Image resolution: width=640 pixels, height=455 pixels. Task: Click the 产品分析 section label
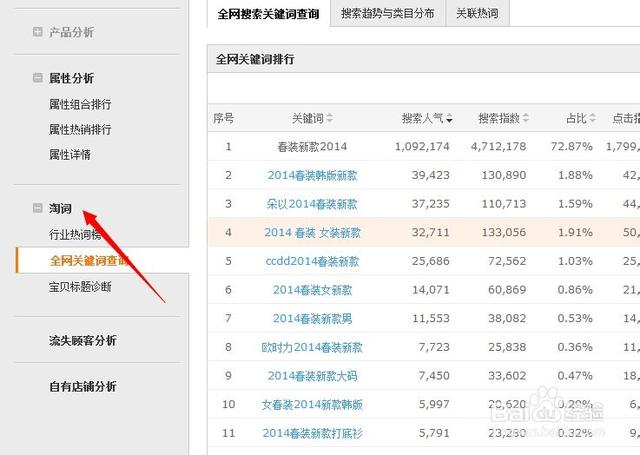pos(71,32)
